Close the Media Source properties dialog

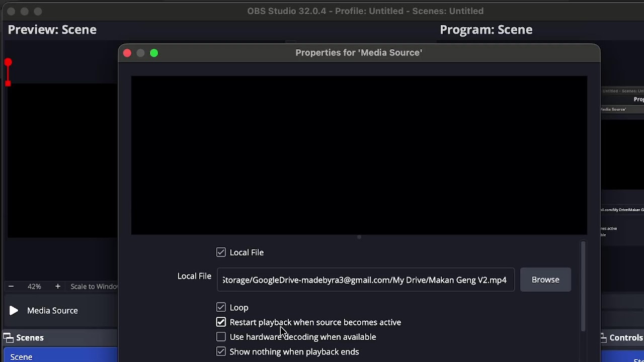(x=127, y=53)
